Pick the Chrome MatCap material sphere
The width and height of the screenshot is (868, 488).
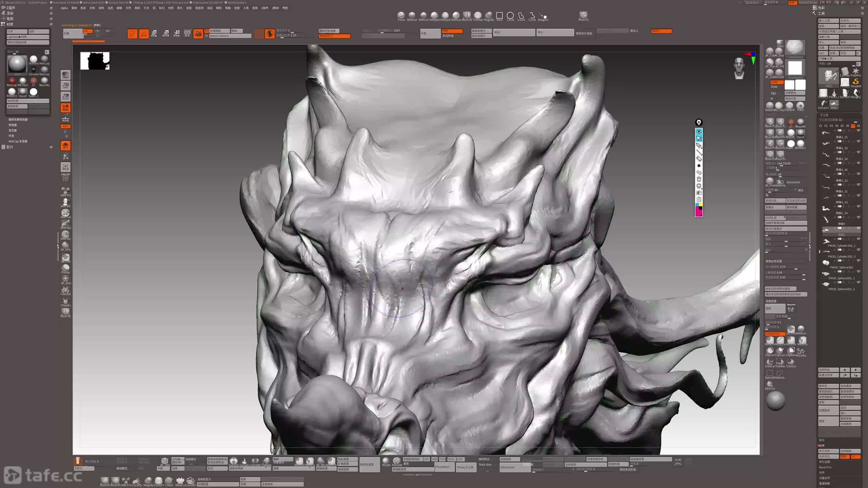(34, 70)
